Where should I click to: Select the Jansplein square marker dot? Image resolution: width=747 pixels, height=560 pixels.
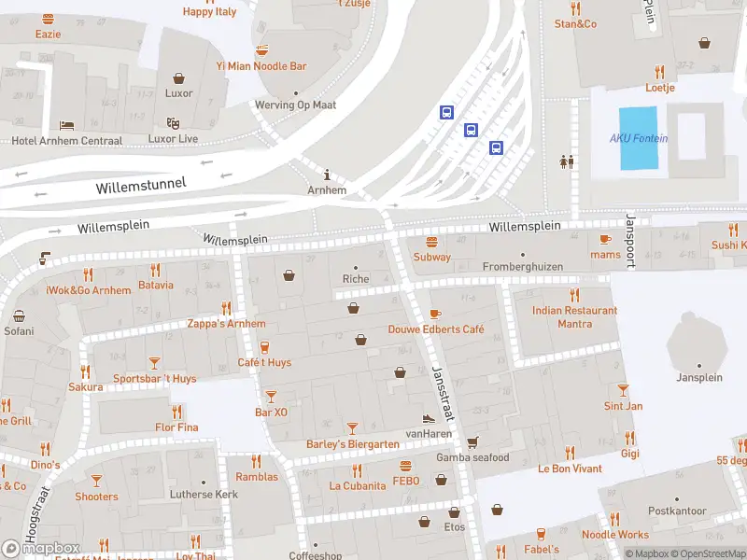[699, 366]
